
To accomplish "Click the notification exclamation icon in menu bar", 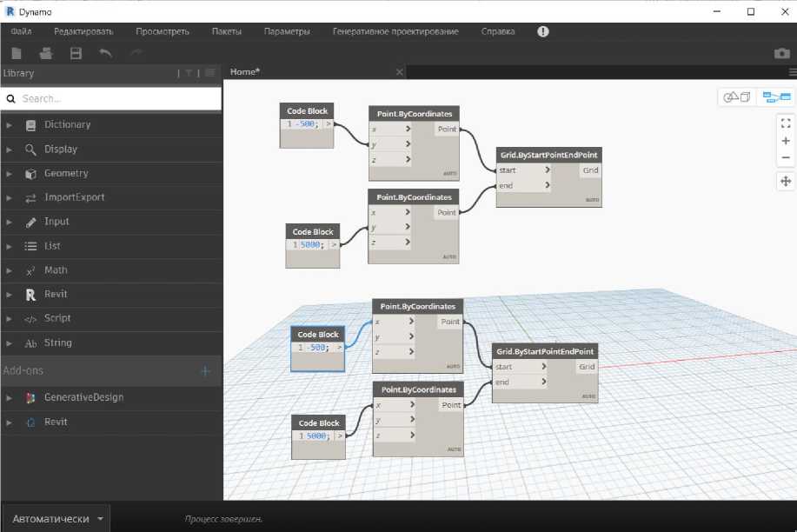I will pyautogui.click(x=543, y=31).
